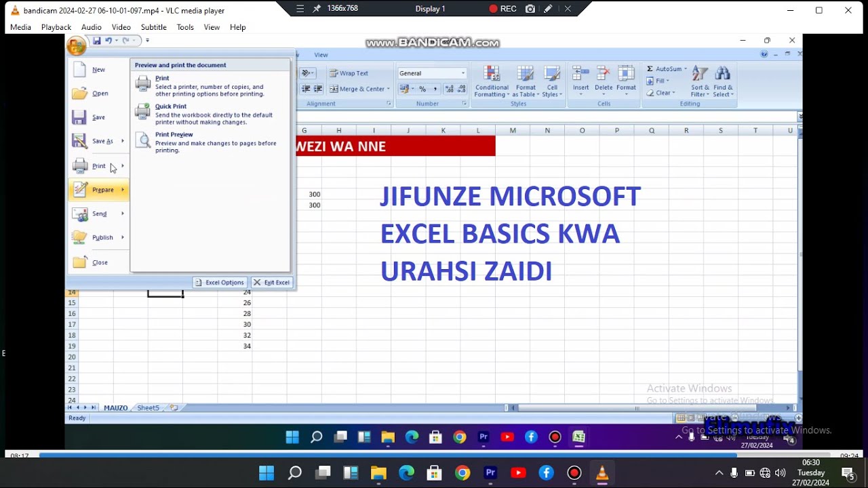Open VLC Playback menu
Viewport: 868px width, 488px height.
[56, 27]
